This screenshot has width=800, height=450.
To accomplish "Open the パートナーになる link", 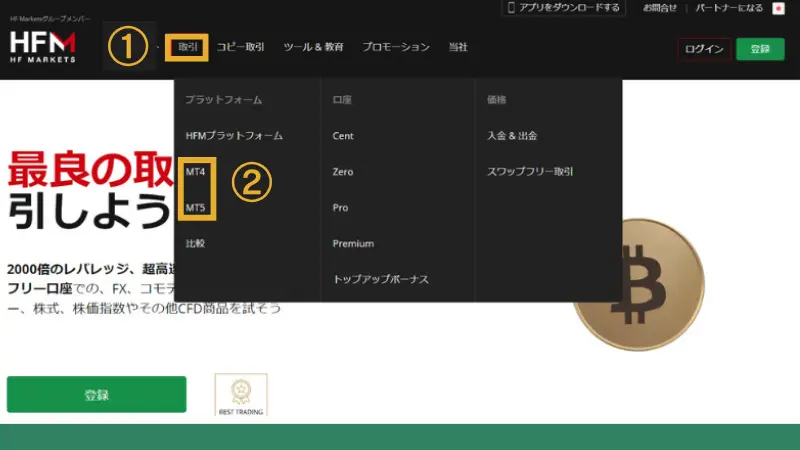I will (729, 8).
